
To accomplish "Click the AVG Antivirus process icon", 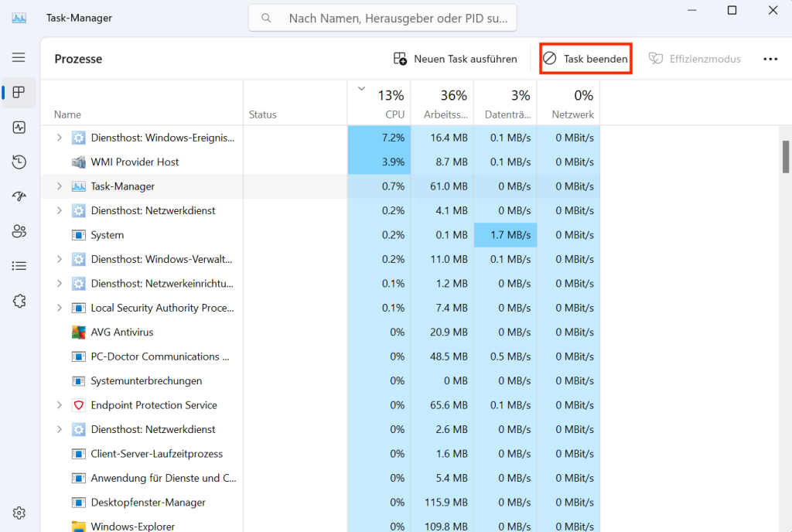I will [78, 332].
